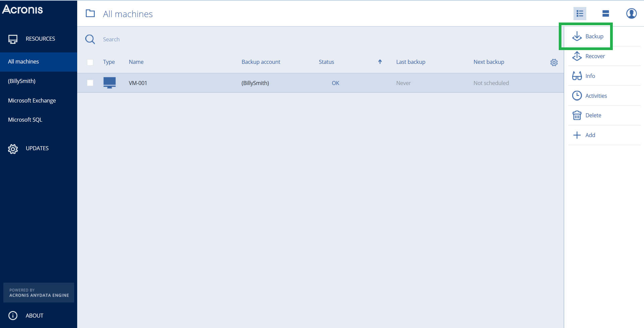
Task: Click the OK status cell
Action: pos(335,83)
